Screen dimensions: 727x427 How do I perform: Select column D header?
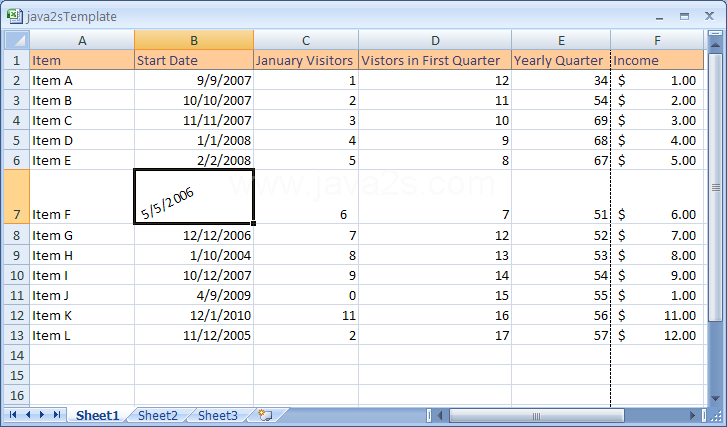click(x=435, y=40)
